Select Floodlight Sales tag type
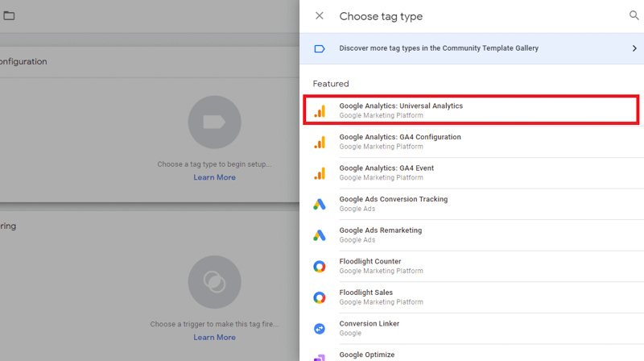The image size is (644, 361). click(473, 297)
